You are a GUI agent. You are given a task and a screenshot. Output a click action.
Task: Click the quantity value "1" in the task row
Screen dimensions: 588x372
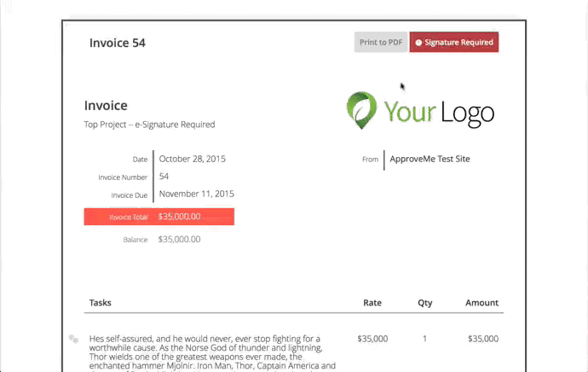click(x=425, y=339)
